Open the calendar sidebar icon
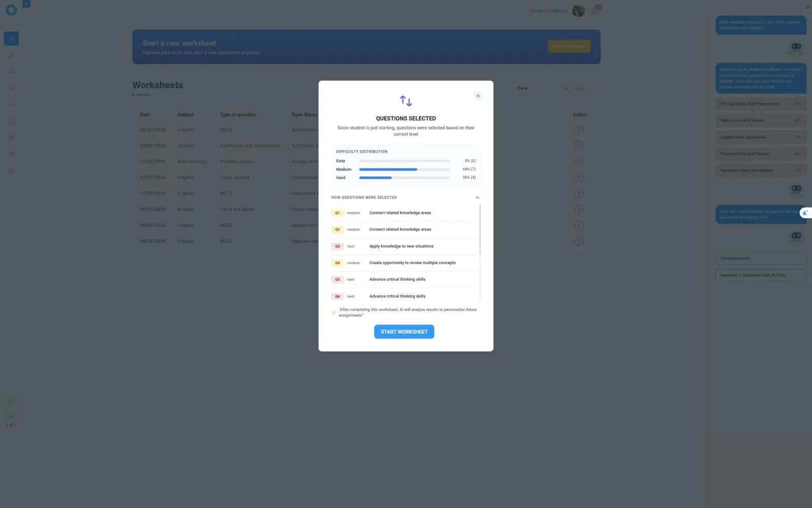812x508 pixels. (11, 138)
